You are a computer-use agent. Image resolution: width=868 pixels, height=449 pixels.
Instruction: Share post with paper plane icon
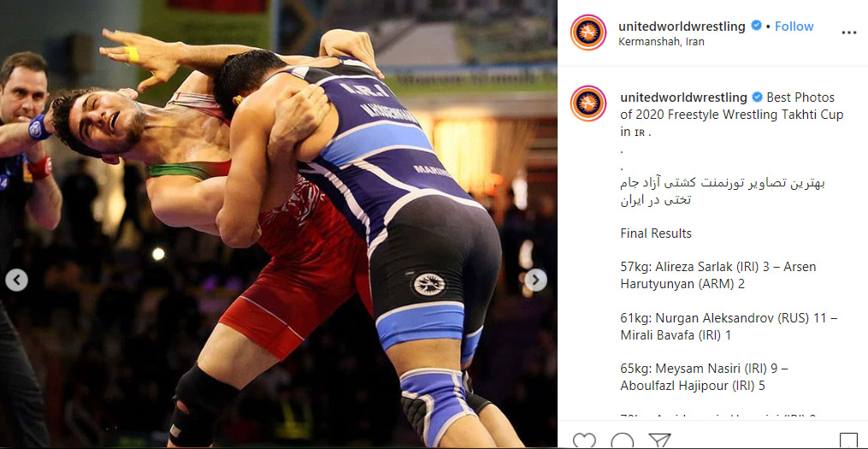pyautogui.click(x=659, y=440)
